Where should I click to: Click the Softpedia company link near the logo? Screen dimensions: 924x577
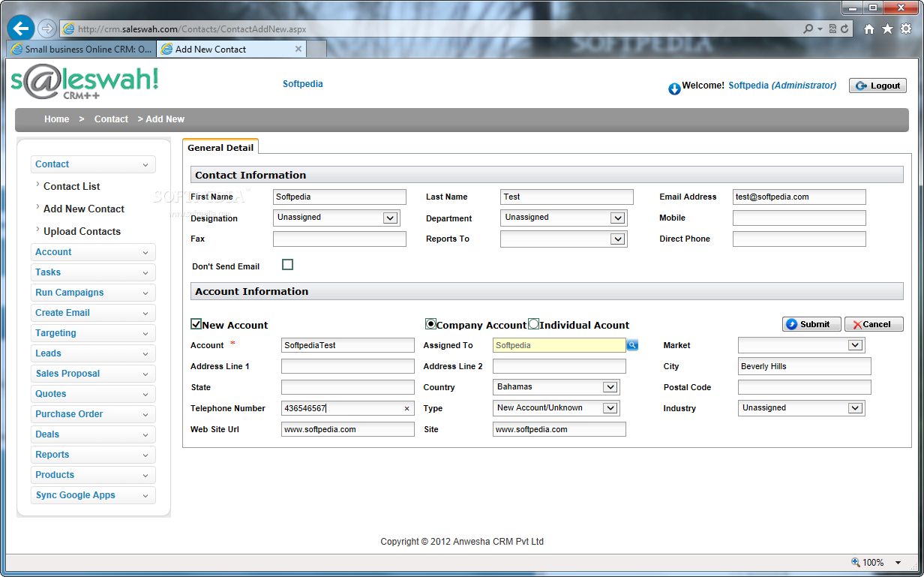303,84
